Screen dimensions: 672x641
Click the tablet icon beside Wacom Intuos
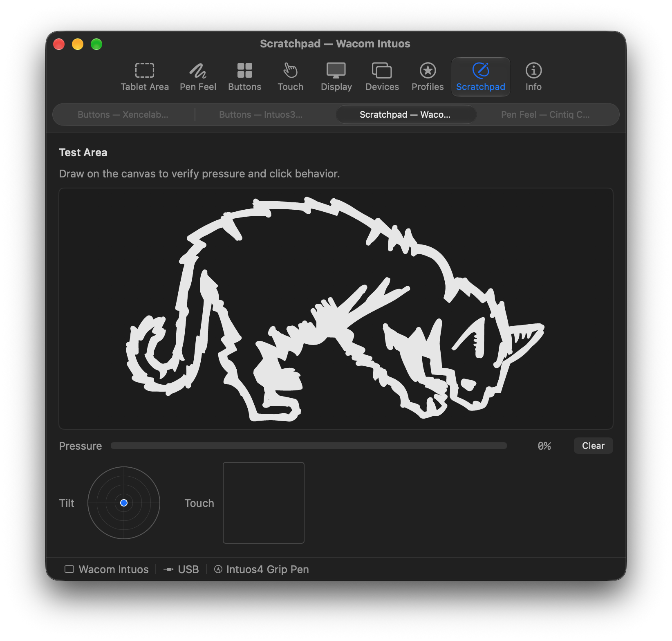(x=69, y=569)
